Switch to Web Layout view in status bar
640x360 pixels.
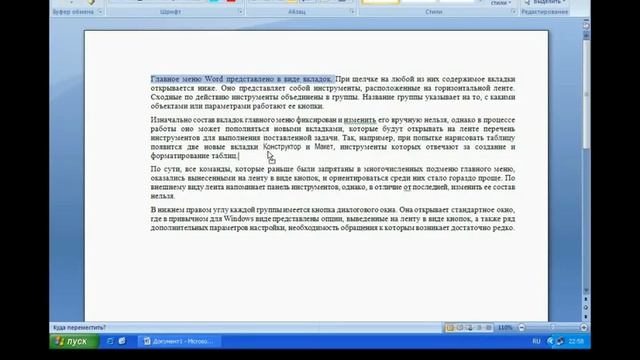point(470,327)
